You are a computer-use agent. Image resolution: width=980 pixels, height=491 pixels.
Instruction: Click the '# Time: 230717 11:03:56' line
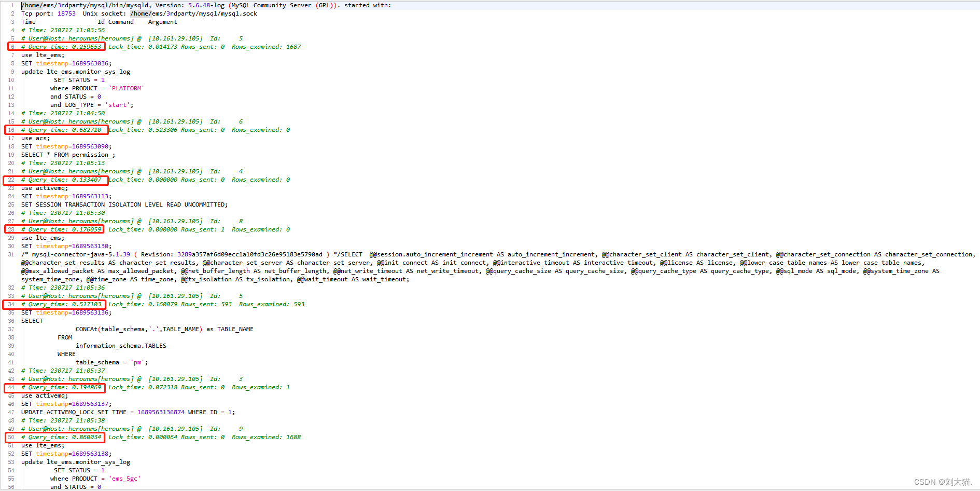click(x=63, y=30)
